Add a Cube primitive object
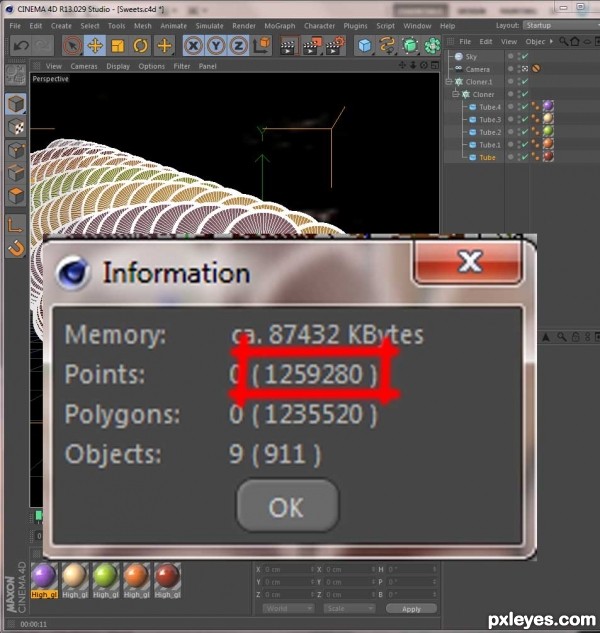Viewport: 600px width, 633px height. tap(365, 46)
